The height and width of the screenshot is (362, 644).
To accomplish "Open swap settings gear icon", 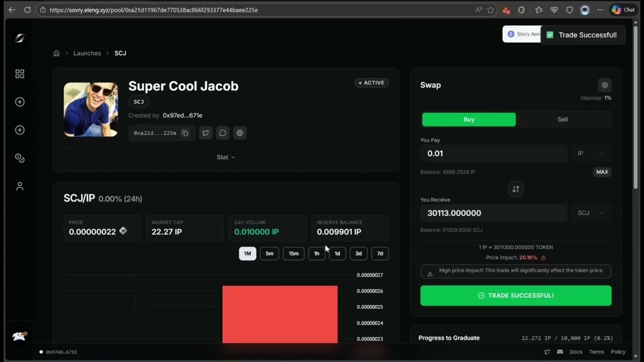I will (605, 85).
